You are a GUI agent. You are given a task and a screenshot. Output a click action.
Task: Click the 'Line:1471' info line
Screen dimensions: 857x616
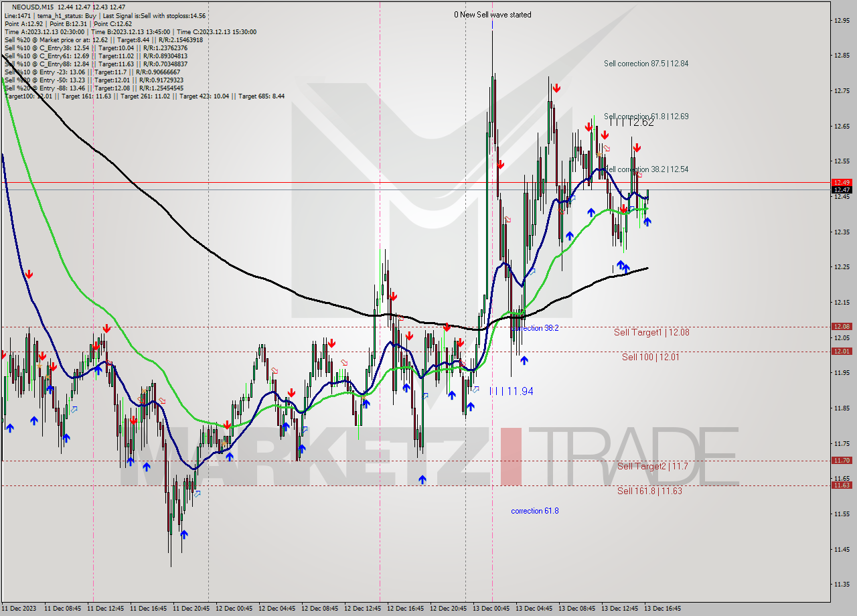(x=105, y=15)
